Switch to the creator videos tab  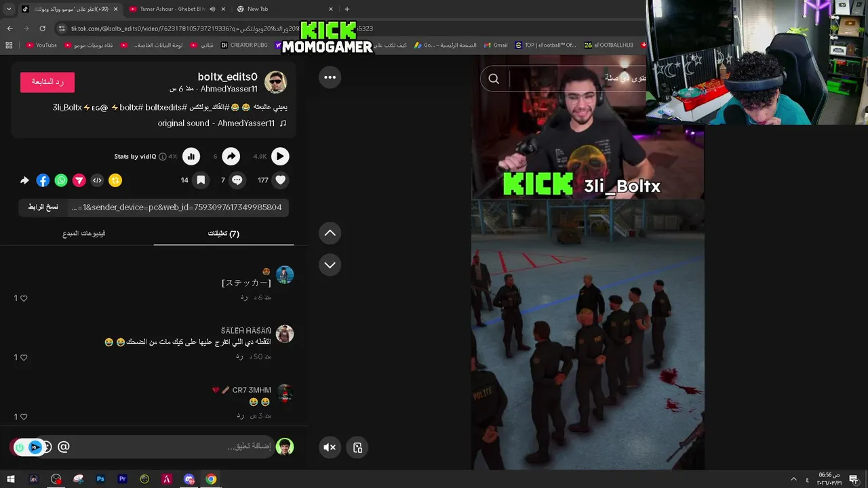(84, 234)
